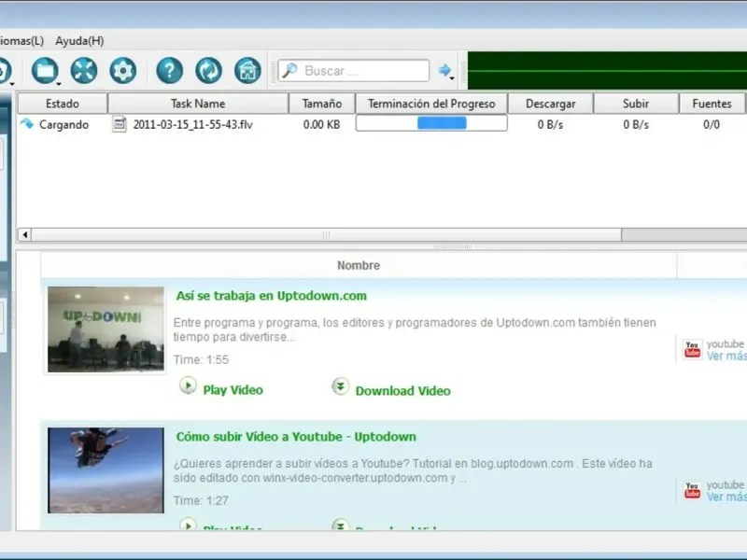Screen dimensions: 747x560
Task: Open settings gear toolbar icon
Action: 123,71
